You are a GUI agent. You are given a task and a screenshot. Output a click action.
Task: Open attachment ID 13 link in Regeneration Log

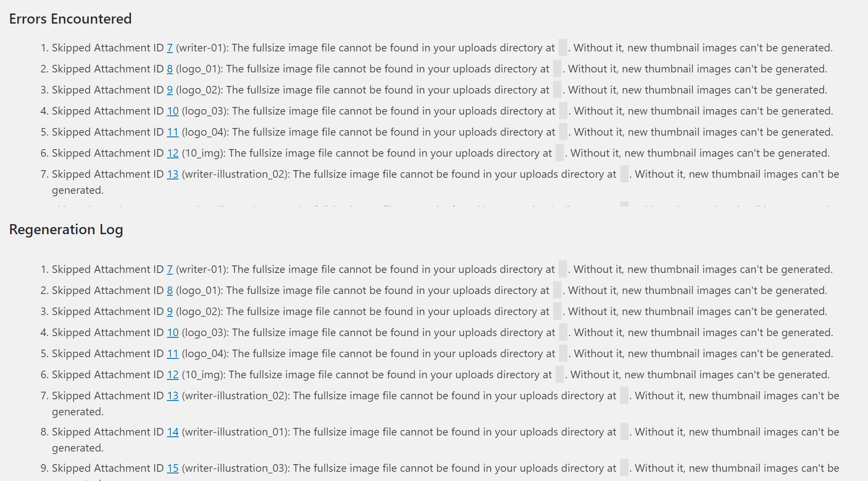[173, 396]
